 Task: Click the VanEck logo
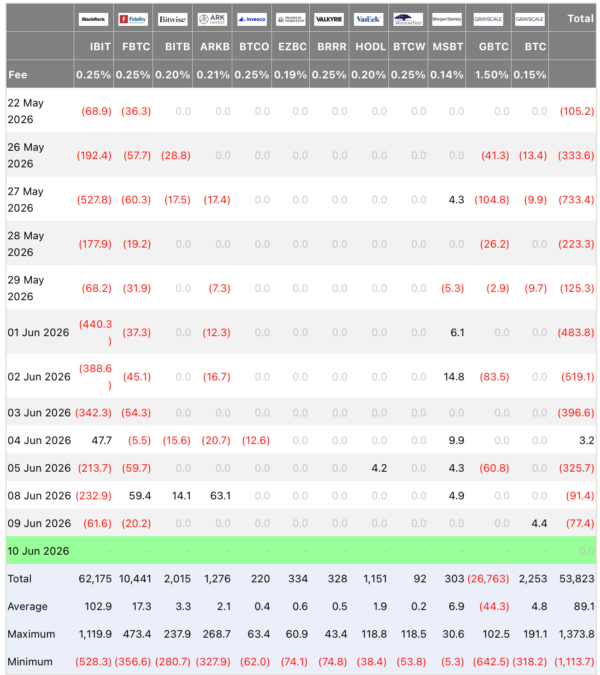click(368, 19)
